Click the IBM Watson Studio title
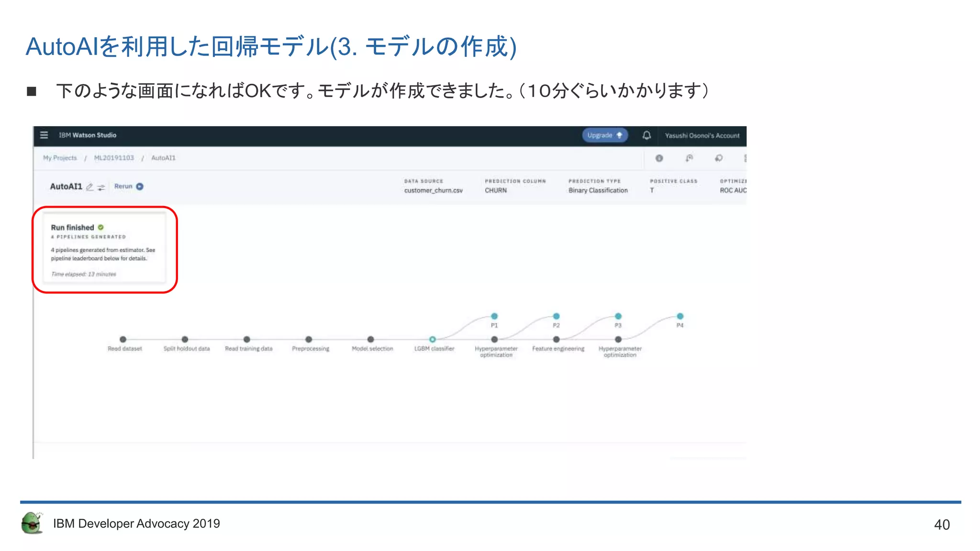 coord(88,135)
